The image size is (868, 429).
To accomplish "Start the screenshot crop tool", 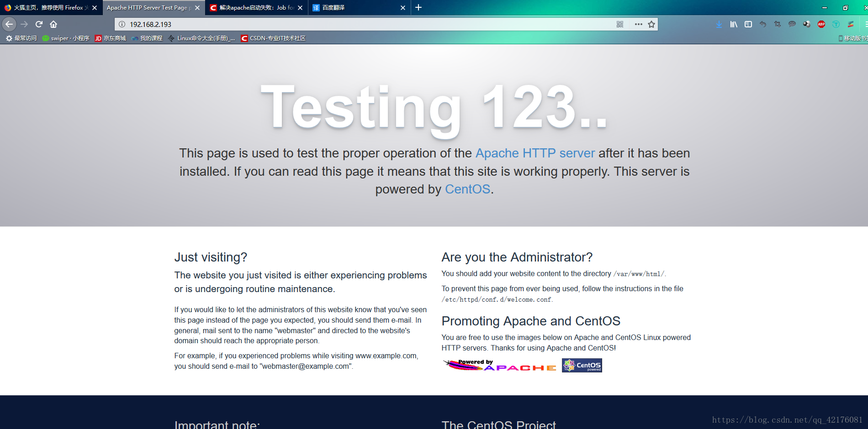I will click(x=778, y=24).
